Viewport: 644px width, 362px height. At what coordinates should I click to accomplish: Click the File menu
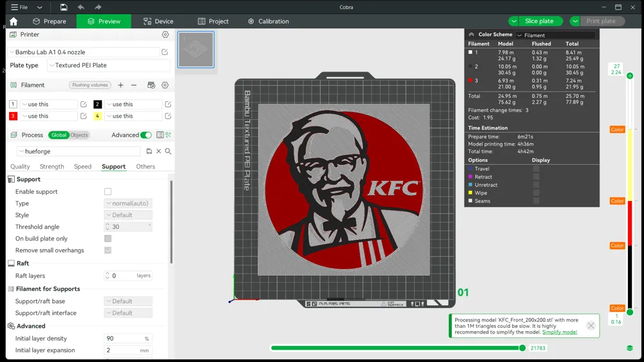[19, 7]
